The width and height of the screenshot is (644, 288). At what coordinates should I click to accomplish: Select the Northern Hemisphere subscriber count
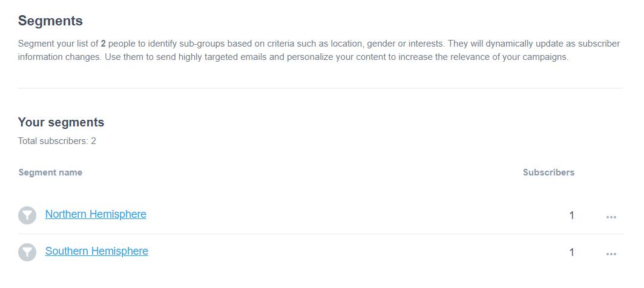571,215
